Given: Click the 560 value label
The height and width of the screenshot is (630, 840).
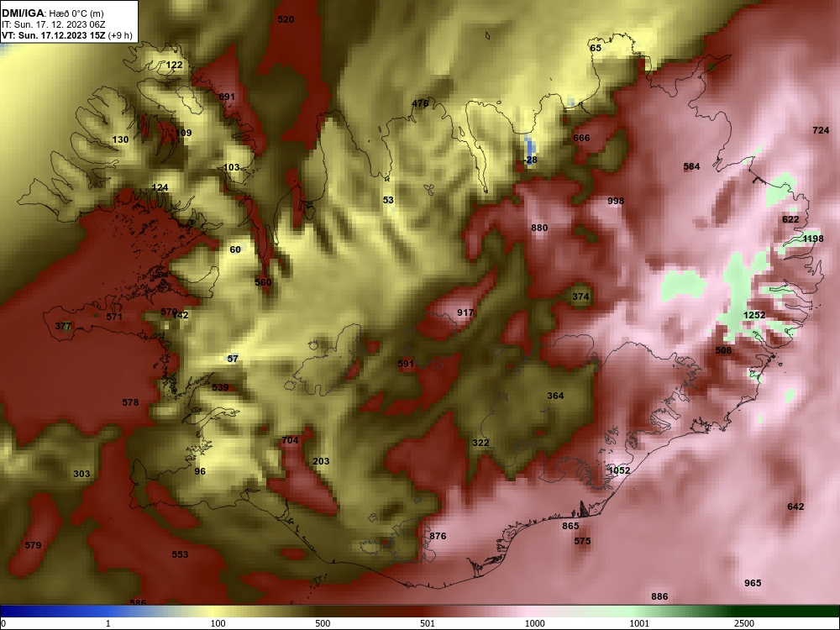Looking at the screenshot, I should coord(263,282).
